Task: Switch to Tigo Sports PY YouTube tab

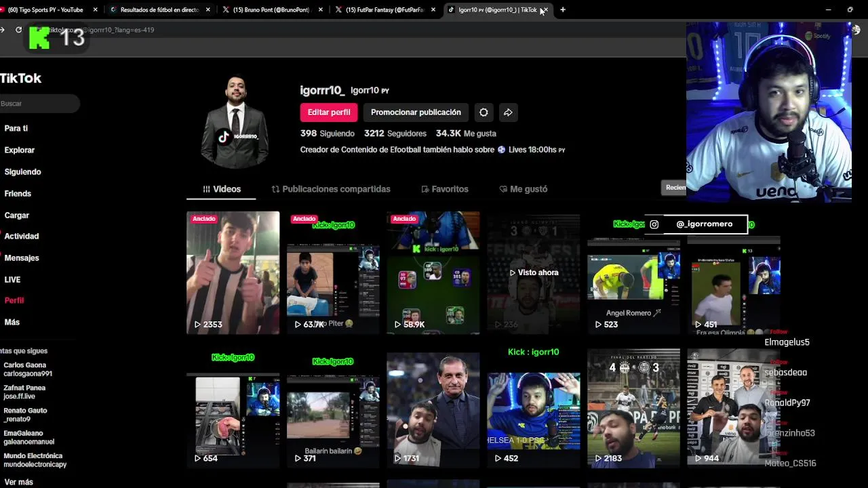Action: tap(45, 9)
